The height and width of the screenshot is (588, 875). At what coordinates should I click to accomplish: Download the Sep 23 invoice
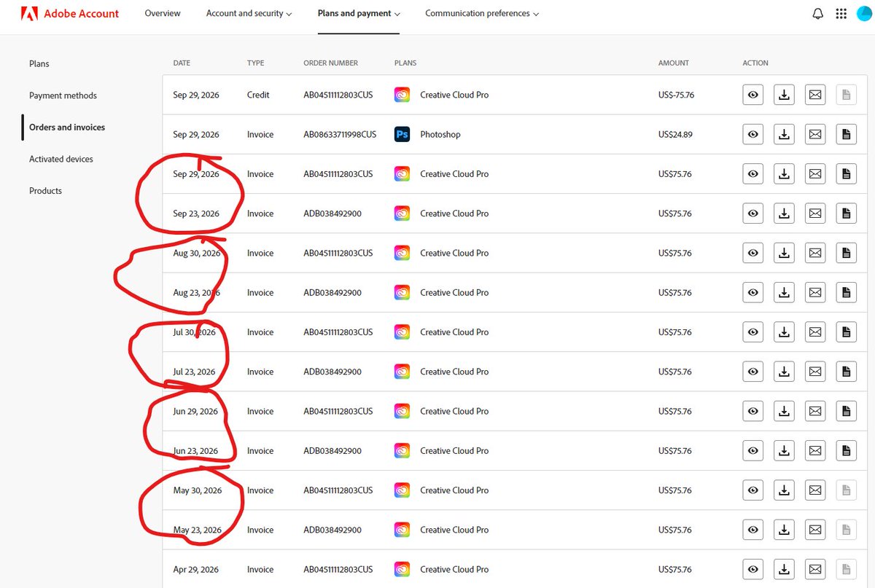(x=784, y=213)
